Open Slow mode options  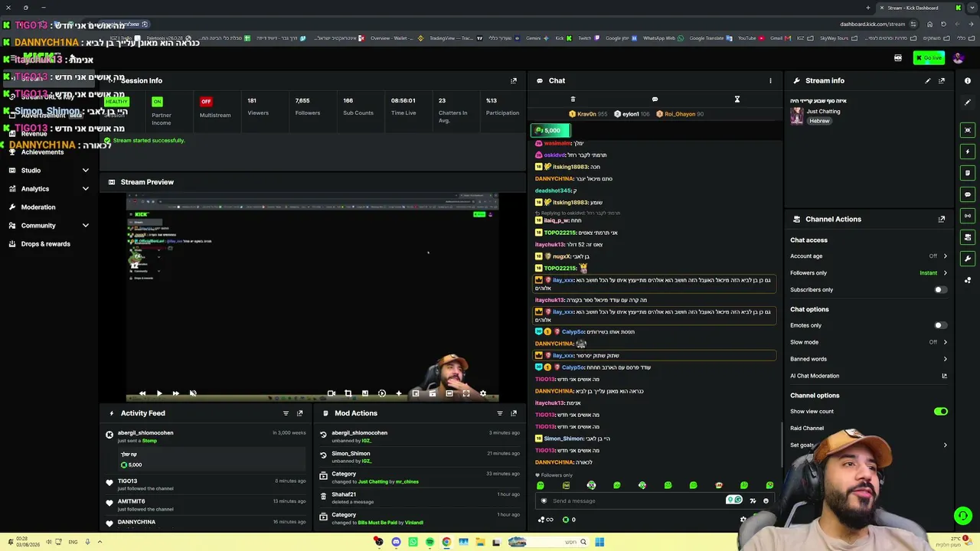(868, 342)
